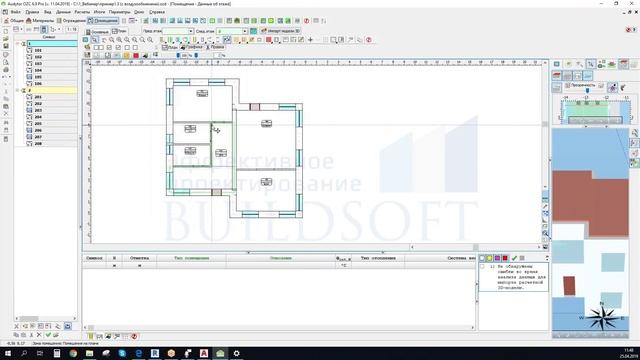
Task: Collapse storey 2 node in tree
Action: tap(18, 90)
